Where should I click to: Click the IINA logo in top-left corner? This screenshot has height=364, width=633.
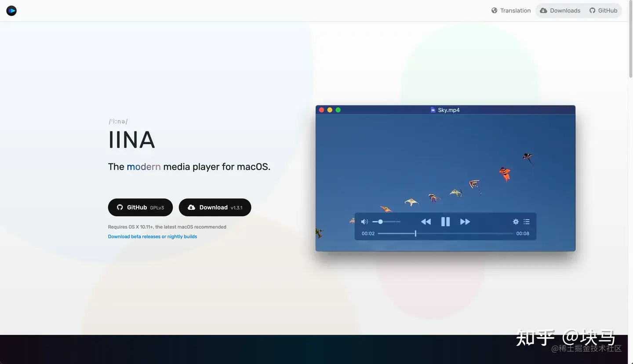11,11
